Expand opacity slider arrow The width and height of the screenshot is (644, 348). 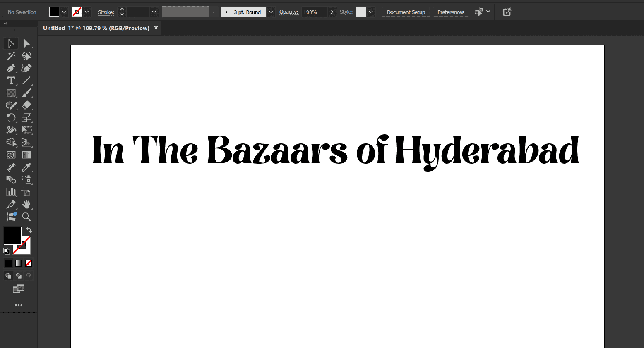tap(332, 12)
